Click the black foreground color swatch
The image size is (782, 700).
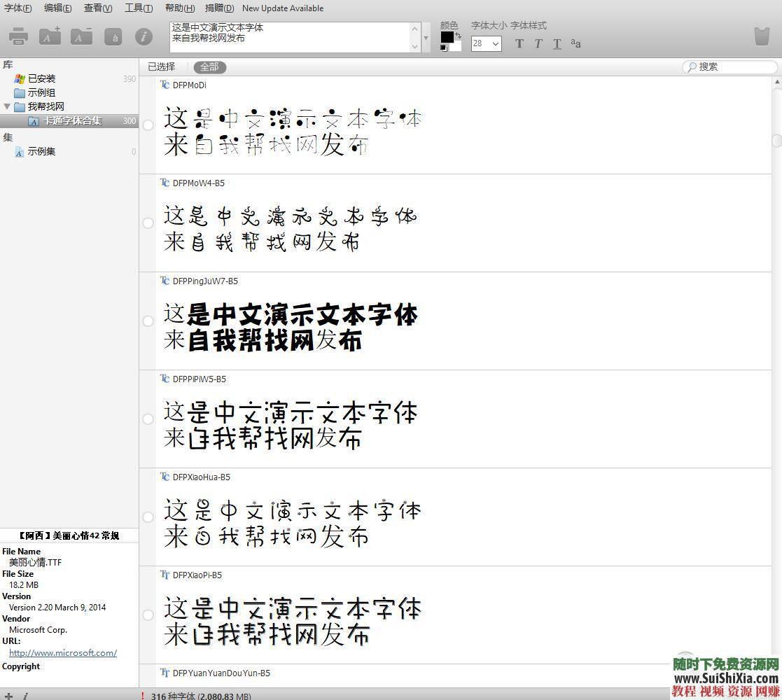[x=447, y=37]
